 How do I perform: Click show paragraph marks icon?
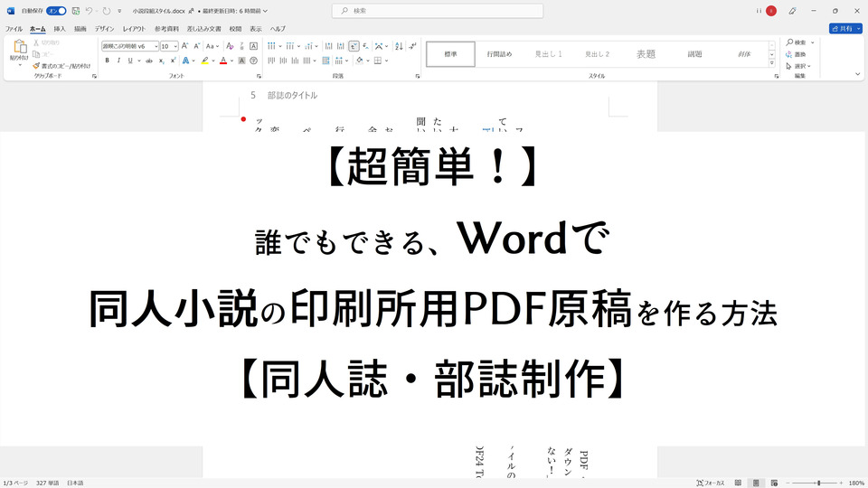[x=412, y=46]
